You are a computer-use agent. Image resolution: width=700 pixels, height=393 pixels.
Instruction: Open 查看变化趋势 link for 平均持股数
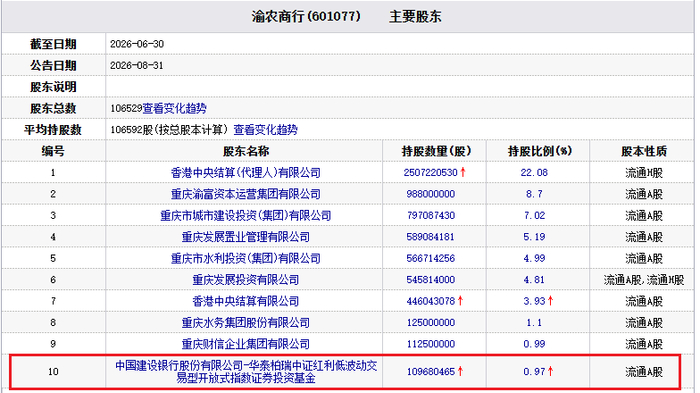tap(266, 130)
